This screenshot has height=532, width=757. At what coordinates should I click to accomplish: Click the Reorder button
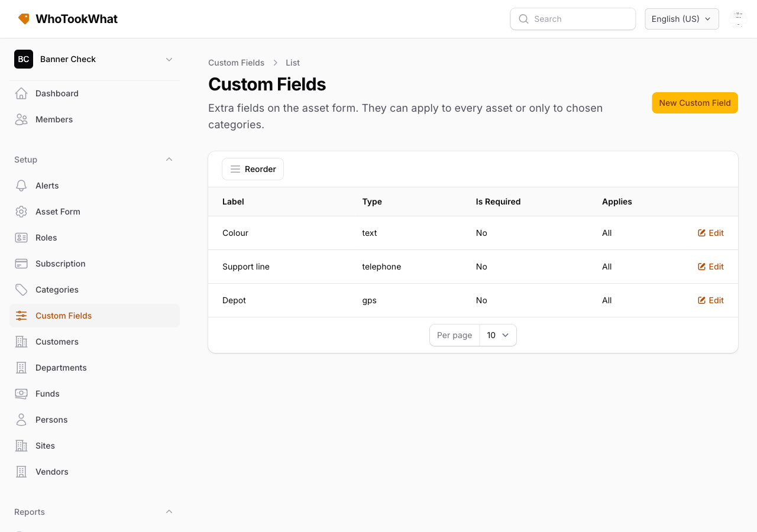click(253, 169)
